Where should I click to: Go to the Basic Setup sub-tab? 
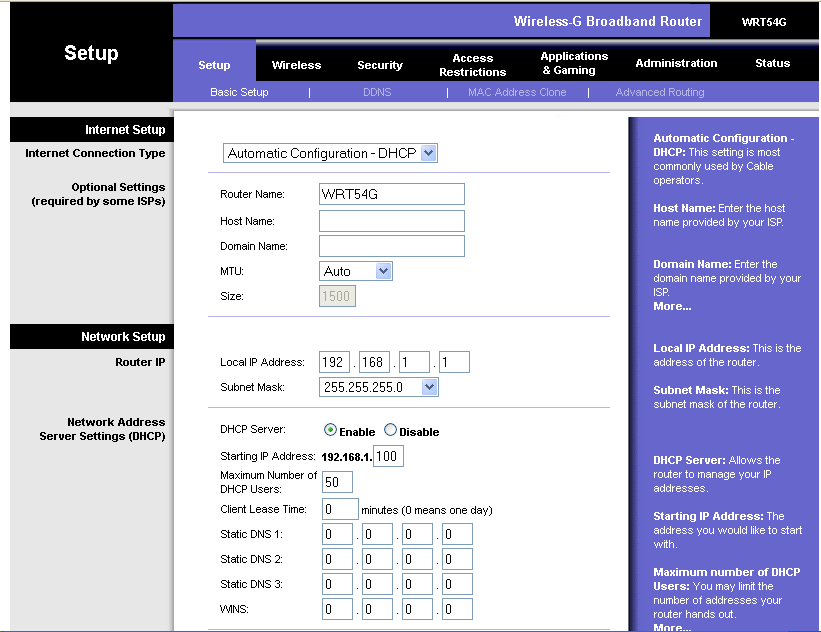tap(239, 92)
